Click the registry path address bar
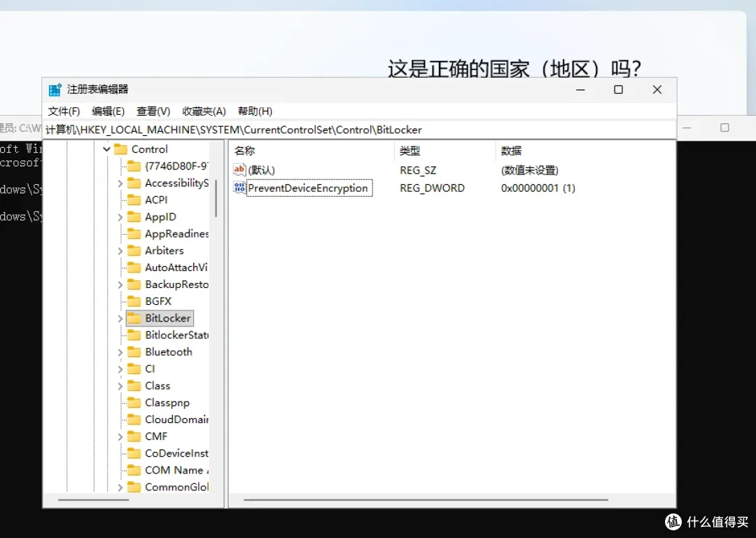The height and width of the screenshot is (538, 756). coord(359,130)
